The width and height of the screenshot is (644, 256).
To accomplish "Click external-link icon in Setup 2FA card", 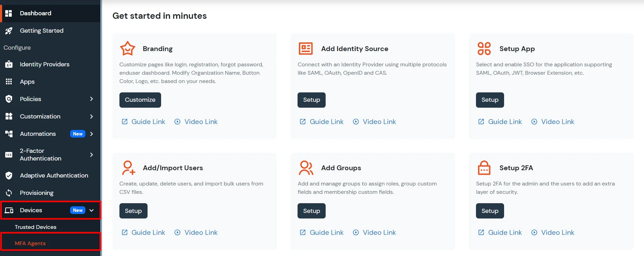I will click(481, 232).
